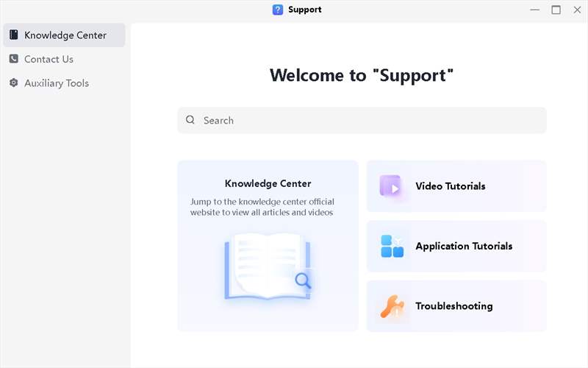Click the orange wrench Troubleshooting icon
The image size is (588, 368).
coord(392,306)
